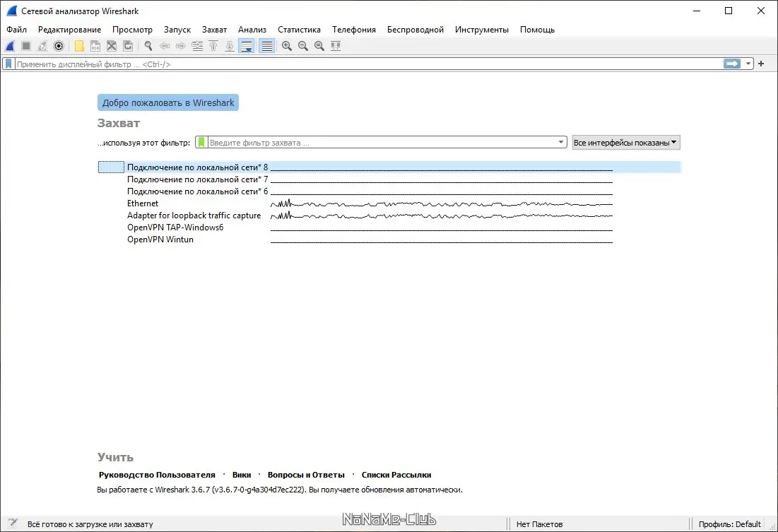The width and height of the screenshot is (778, 532).
Task: Open the Беспроводной menu
Action: pos(415,30)
